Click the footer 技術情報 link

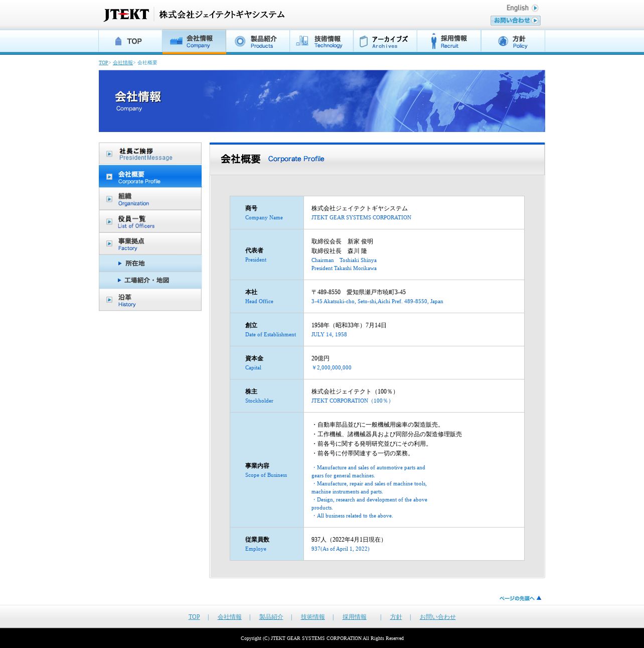(x=313, y=617)
